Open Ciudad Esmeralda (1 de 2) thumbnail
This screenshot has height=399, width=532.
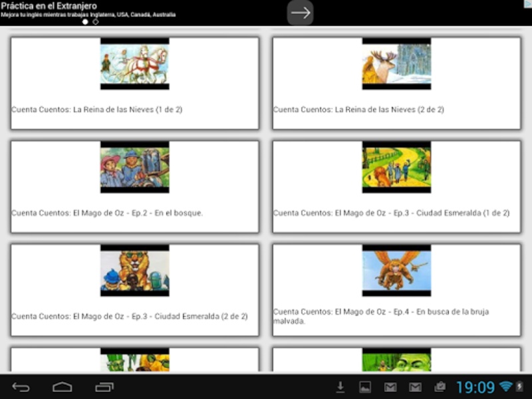point(396,168)
